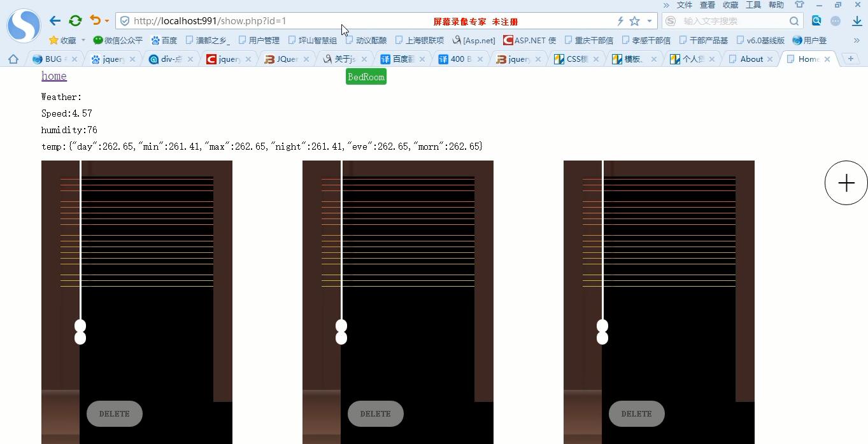The height and width of the screenshot is (444, 868).
Task: Open a new tab with plus button
Action: click(x=850, y=59)
